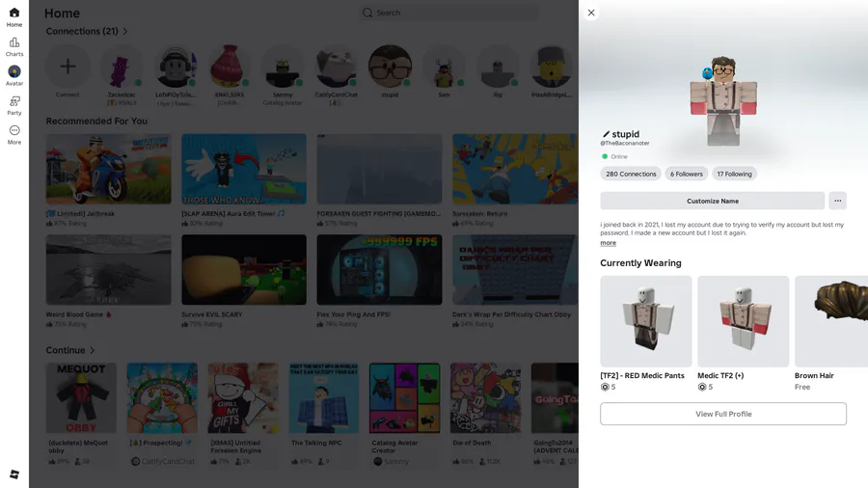The height and width of the screenshot is (488, 868).
Task: Open Brown Hair item thumbnail
Action: click(x=831, y=321)
